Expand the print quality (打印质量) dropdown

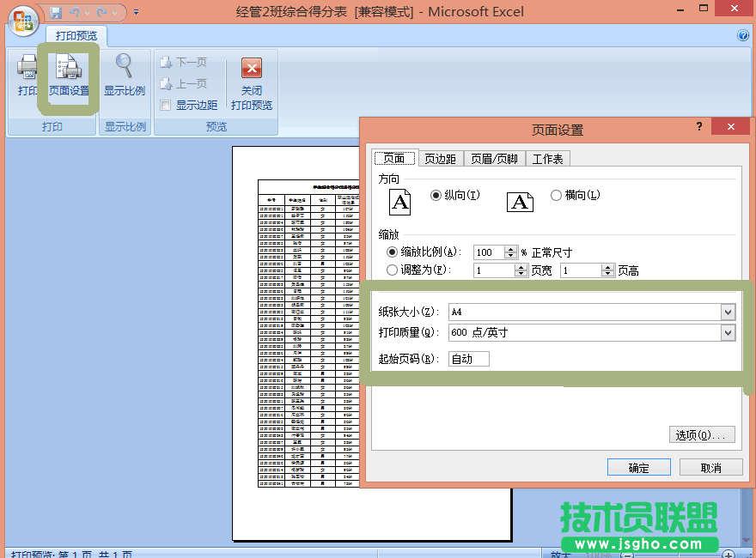pos(728,333)
